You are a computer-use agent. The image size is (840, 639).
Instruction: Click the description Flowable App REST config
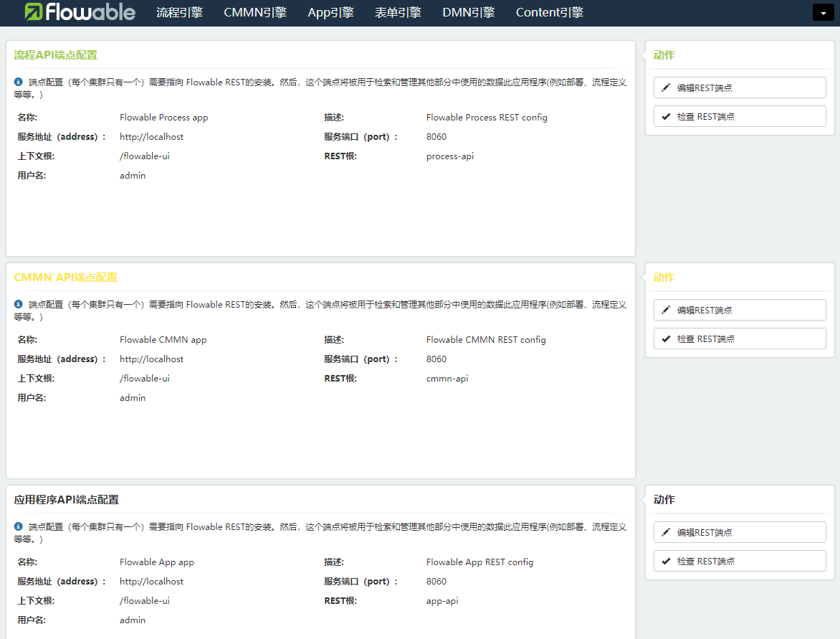tap(480, 562)
